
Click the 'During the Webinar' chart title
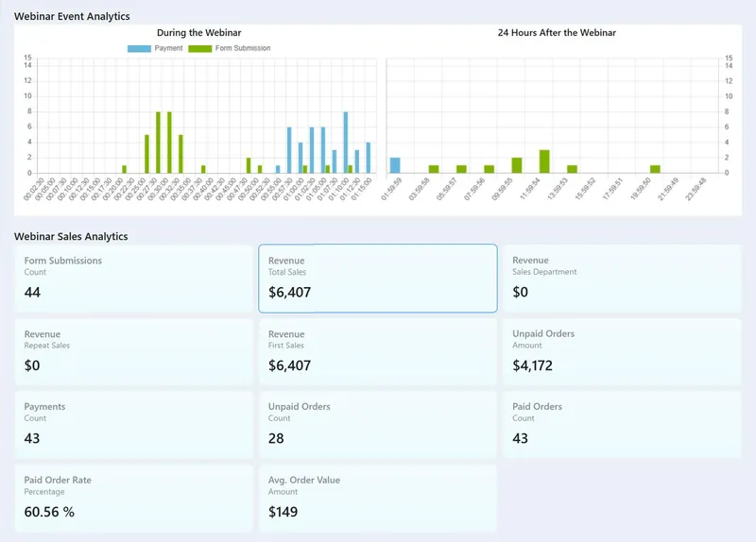point(198,33)
